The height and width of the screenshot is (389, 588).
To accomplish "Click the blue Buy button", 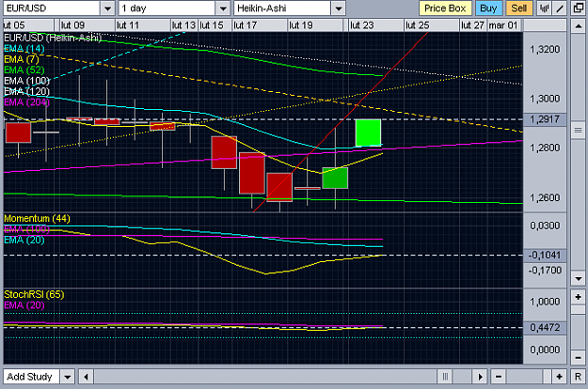I will (488, 8).
